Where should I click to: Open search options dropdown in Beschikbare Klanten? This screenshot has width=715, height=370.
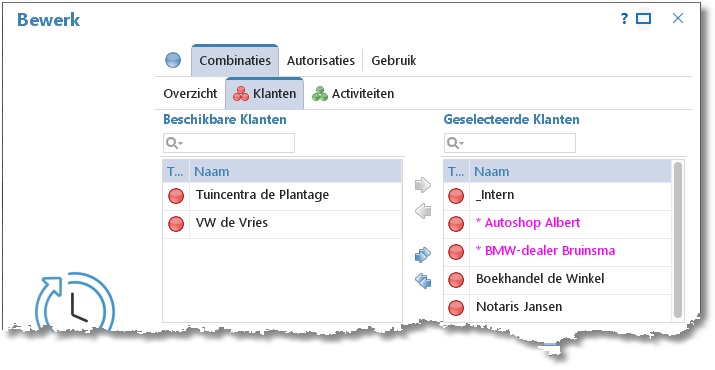175,143
